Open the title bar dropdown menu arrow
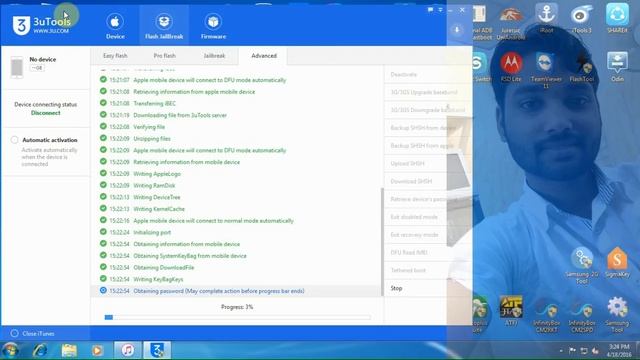The width and height of the screenshot is (640, 360). tap(440, 9)
